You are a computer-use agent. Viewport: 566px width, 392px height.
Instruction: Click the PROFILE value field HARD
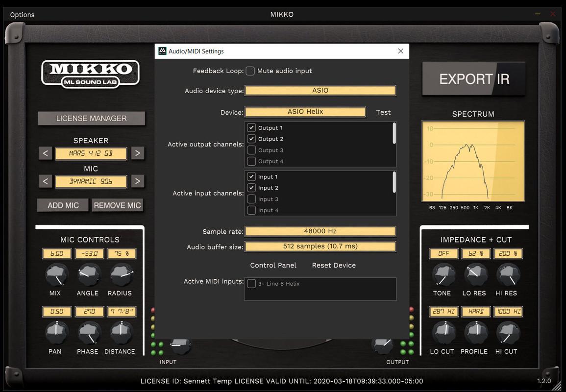click(476, 311)
